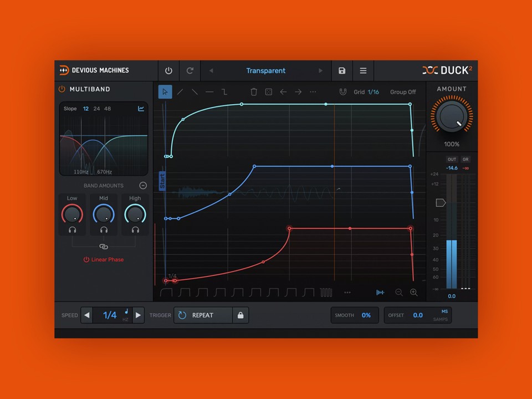Solo the Low band with headphones

click(72, 230)
